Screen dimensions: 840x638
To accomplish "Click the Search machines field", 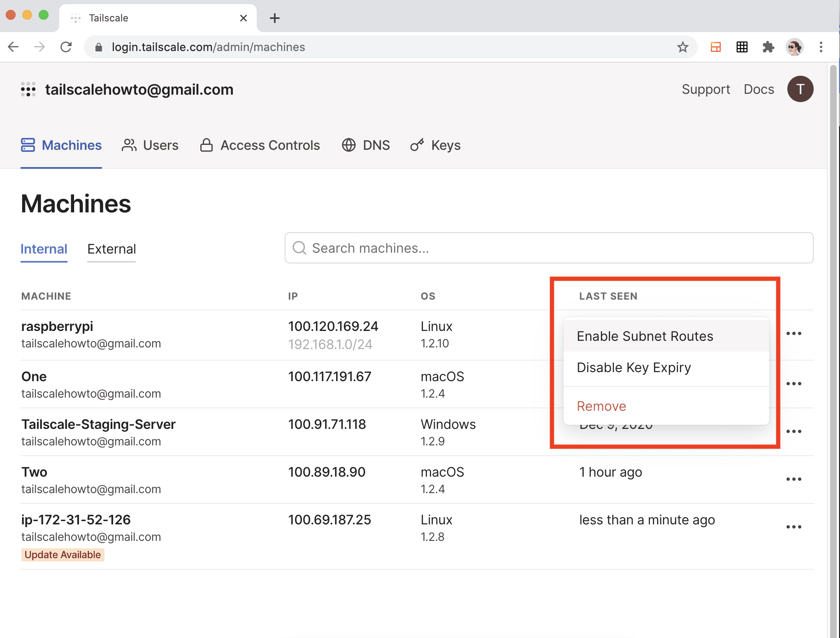I will (x=549, y=248).
